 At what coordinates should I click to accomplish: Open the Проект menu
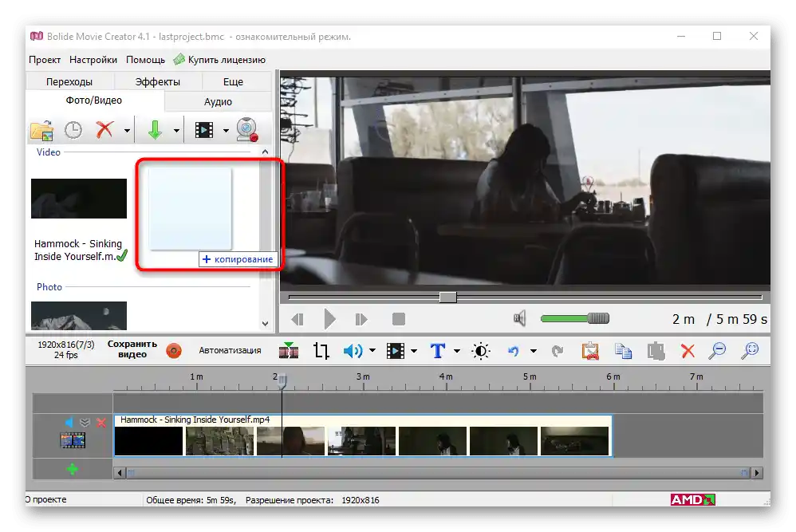click(x=45, y=60)
